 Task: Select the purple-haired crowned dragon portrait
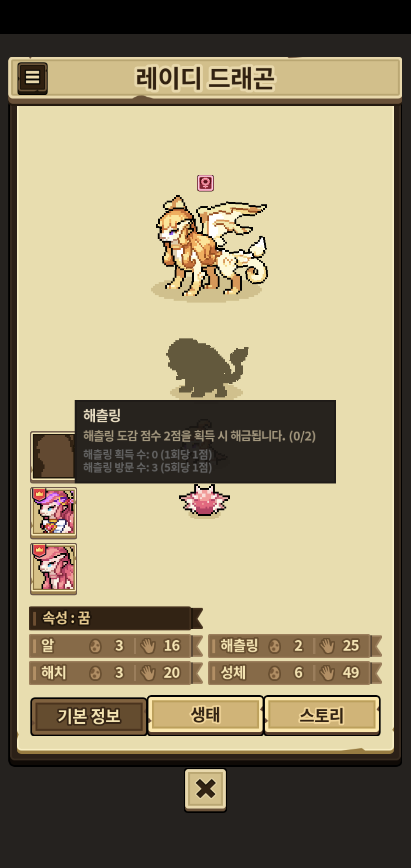tap(54, 513)
